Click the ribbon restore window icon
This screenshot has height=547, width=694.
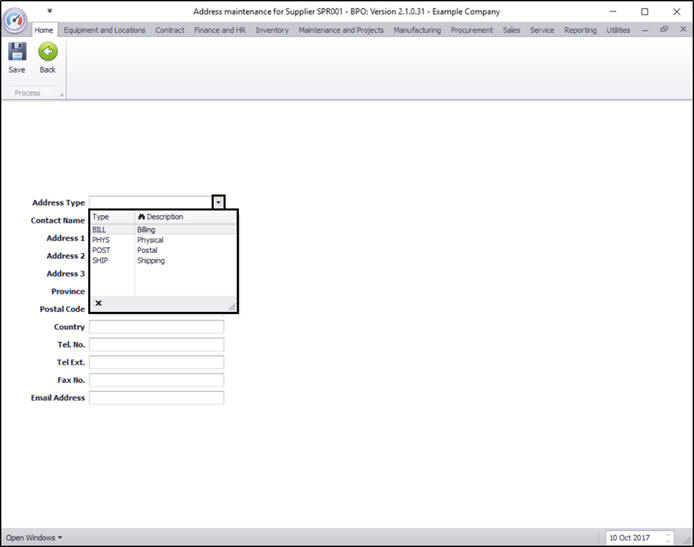click(664, 29)
